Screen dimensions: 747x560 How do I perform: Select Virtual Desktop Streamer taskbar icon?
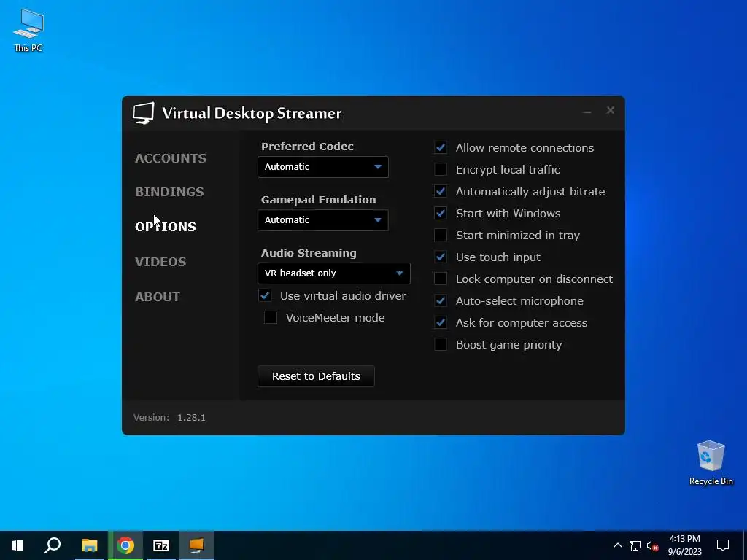pyautogui.click(x=197, y=545)
